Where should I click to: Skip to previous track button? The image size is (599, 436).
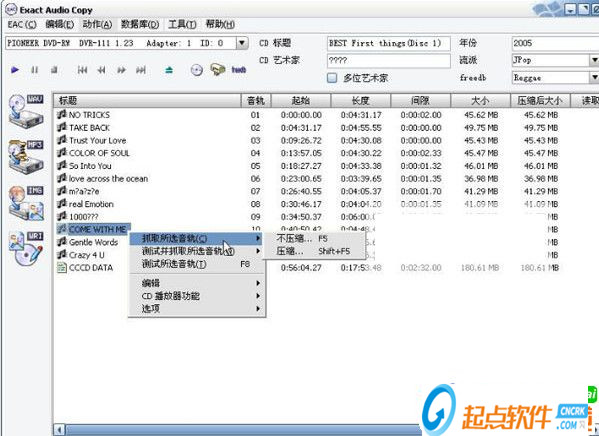click(82, 70)
